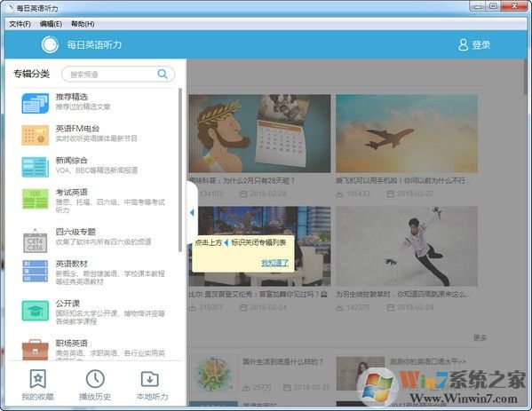Select the 四六级专题 title text
532x411 pixels.
point(75,232)
